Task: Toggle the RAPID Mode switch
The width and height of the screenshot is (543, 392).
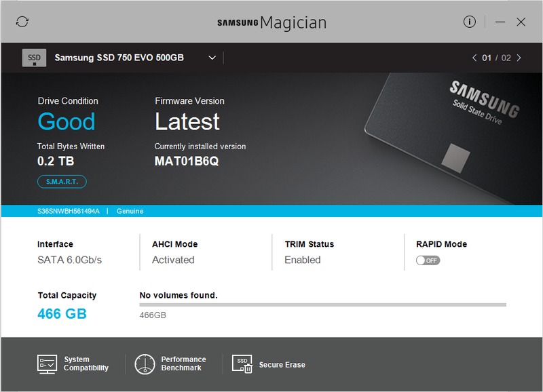Action: point(428,260)
